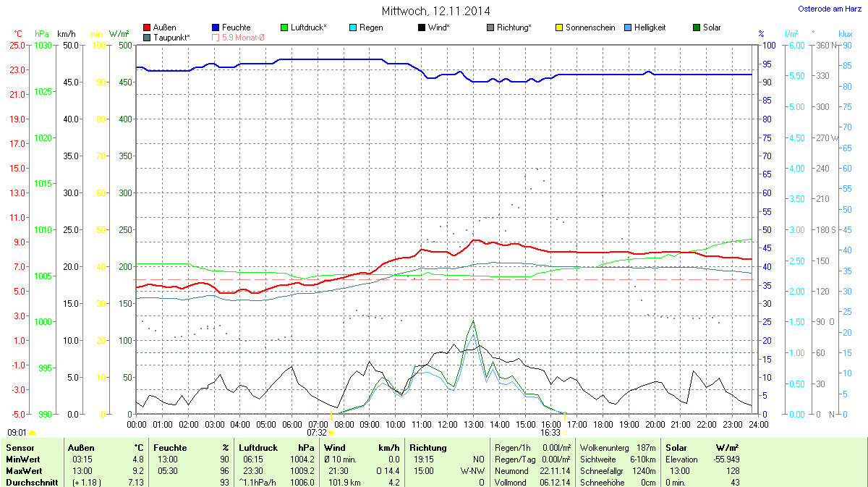Click the 07:32 sunrise time marker
Image resolution: width=868 pixels, height=487 pixels.
pos(316,432)
